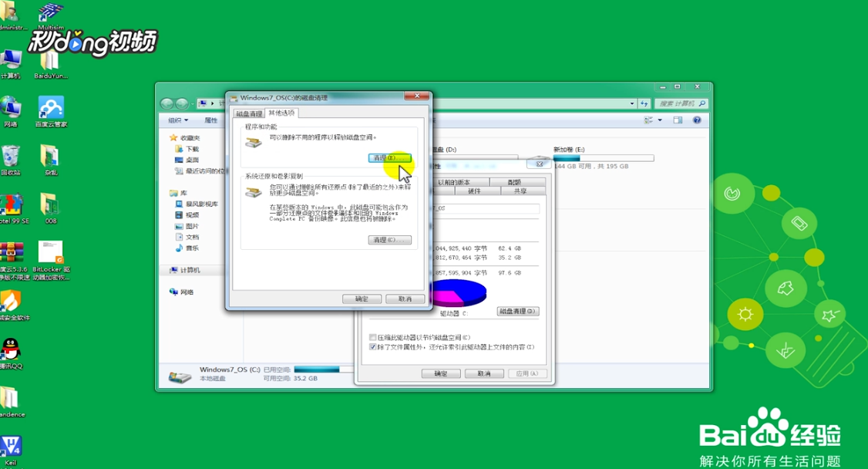Open the Multisim desktop shortcut
Image resolution: width=868 pixels, height=469 pixels.
click(51, 15)
